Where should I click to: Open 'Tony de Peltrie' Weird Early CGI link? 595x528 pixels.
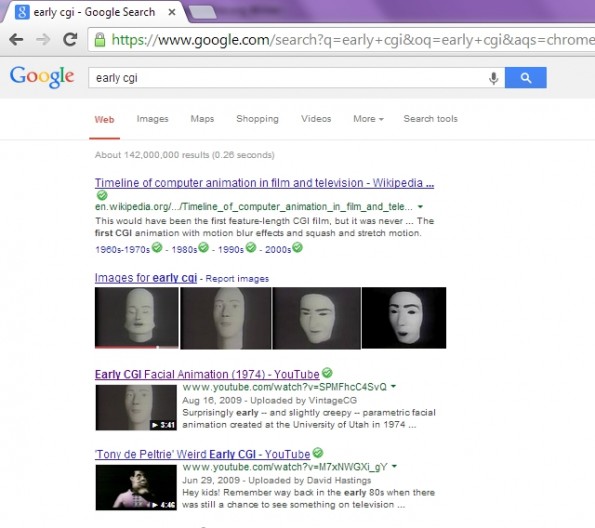pos(202,454)
